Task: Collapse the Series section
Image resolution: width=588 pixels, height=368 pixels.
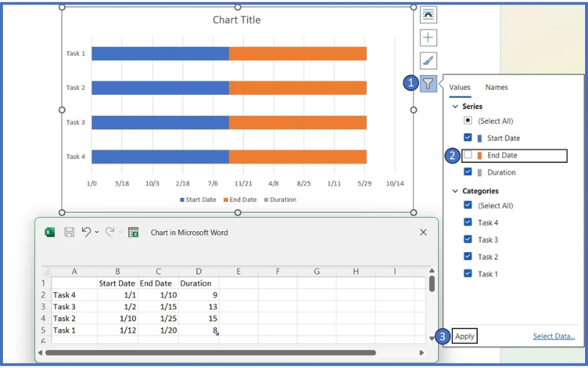Action: 455,106
